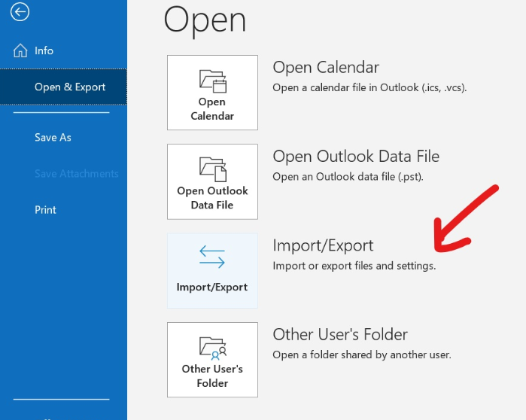
Task: Select the Info menu item
Action: (44, 50)
